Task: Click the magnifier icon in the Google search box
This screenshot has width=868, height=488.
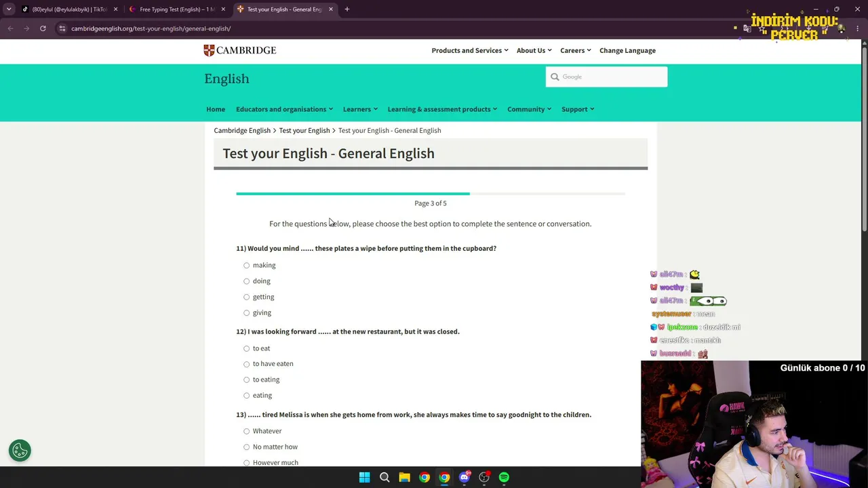Action: coord(555,77)
